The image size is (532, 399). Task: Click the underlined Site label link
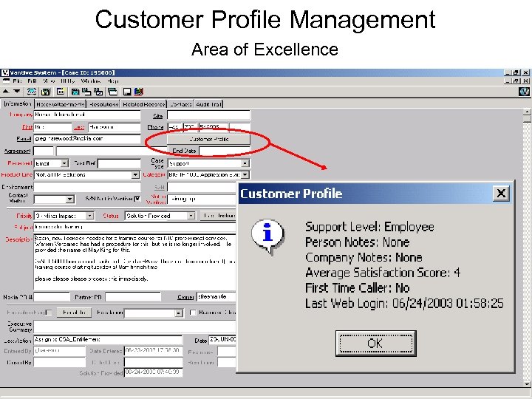coord(158,116)
